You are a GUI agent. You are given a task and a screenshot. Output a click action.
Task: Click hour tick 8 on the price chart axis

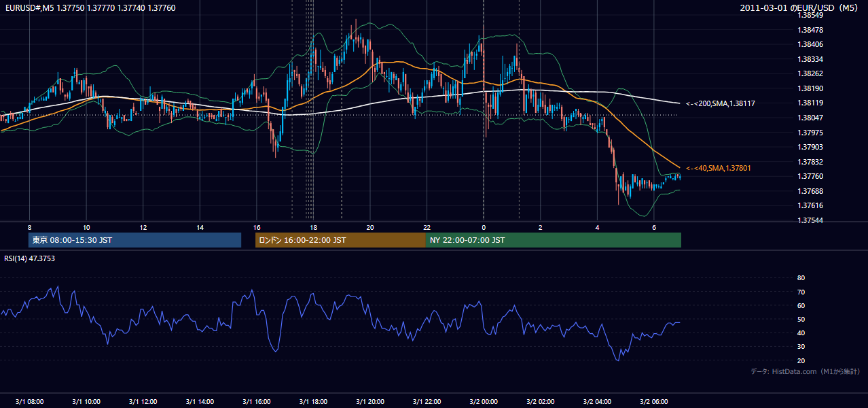[x=29, y=227]
